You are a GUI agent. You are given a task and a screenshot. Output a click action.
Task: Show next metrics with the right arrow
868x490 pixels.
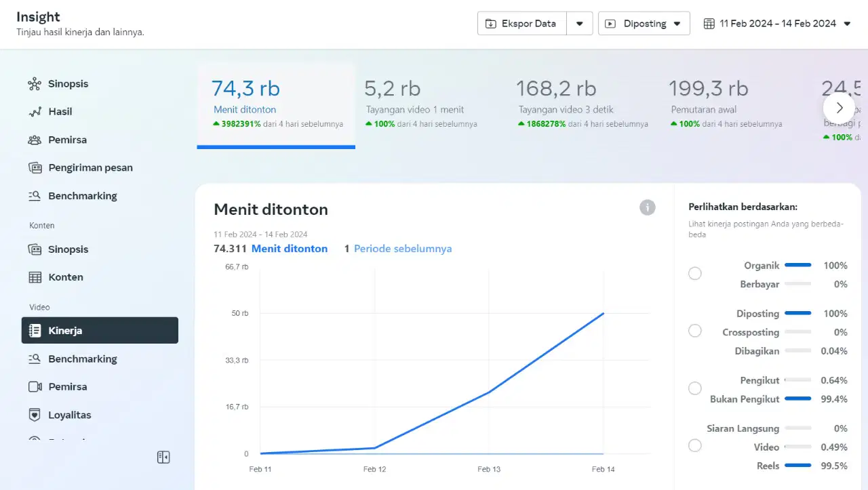pos(840,108)
